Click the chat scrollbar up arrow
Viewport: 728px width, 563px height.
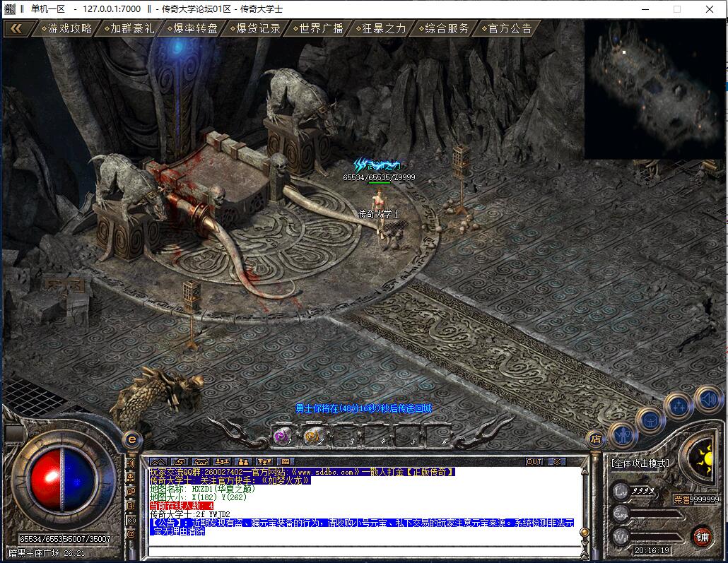point(585,472)
